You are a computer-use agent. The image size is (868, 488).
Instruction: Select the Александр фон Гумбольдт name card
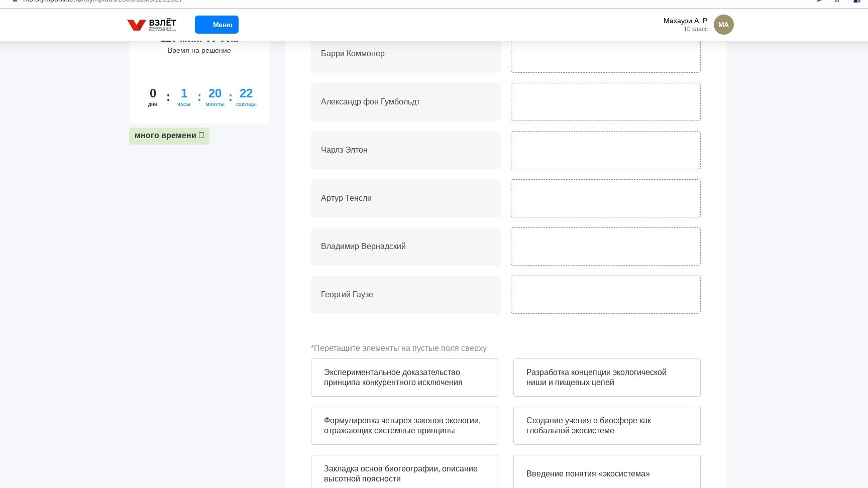405,102
